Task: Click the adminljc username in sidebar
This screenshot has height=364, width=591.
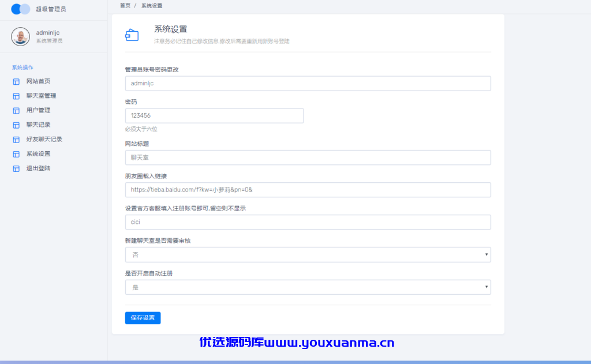Action: [48, 33]
